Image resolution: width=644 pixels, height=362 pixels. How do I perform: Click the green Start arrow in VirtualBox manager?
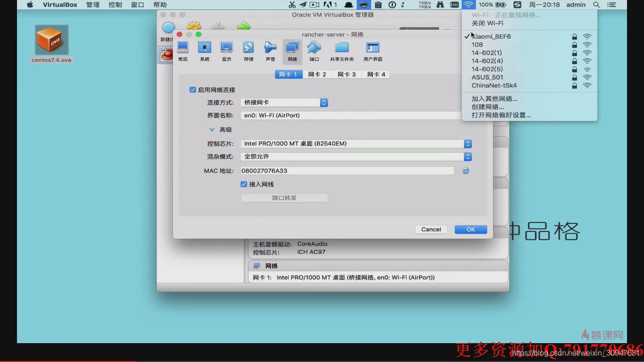coord(244,26)
